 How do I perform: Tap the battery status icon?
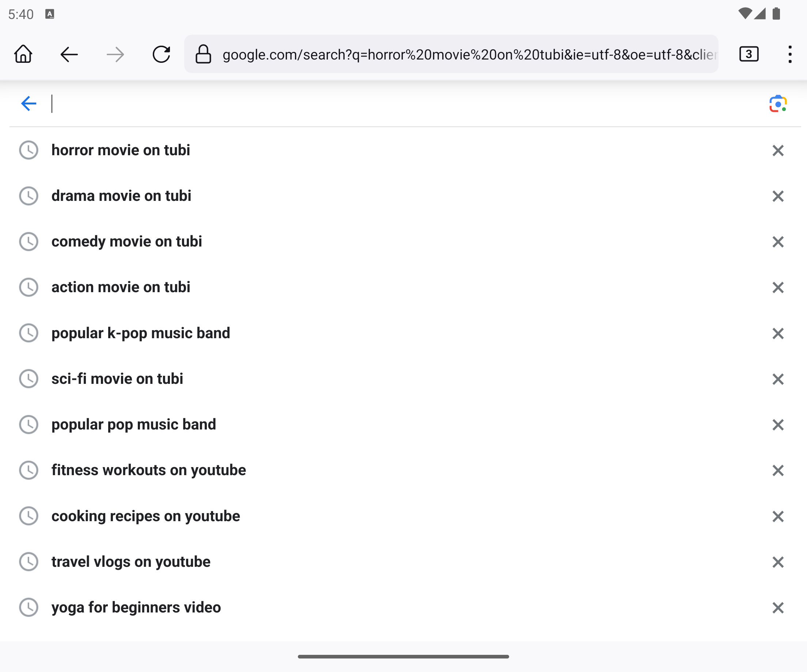coord(776,14)
